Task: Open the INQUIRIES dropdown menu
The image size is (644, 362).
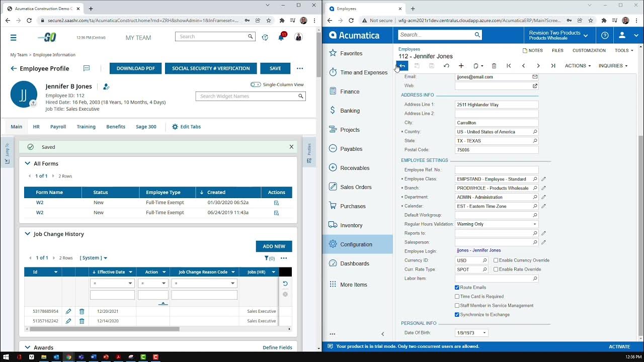Action: click(x=613, y=66)
